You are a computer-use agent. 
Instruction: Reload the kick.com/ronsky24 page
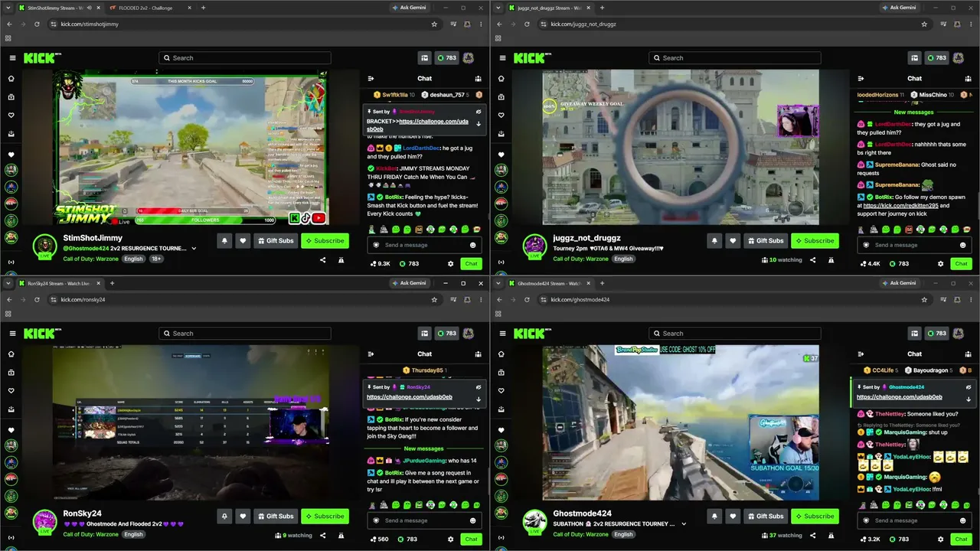(37, 299)
